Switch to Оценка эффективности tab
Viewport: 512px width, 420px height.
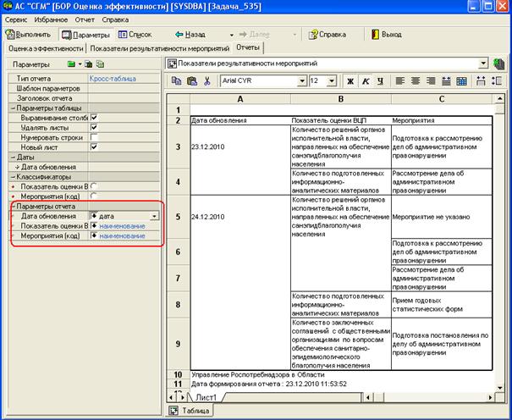46,48
